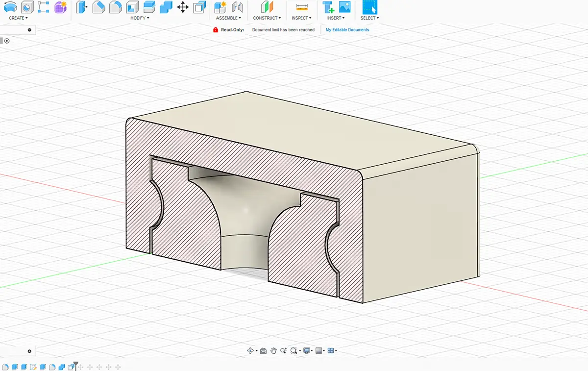Select the Shell tool
Image resolution: width=588 pixels, height=371 pixels.
coord(132,7)
